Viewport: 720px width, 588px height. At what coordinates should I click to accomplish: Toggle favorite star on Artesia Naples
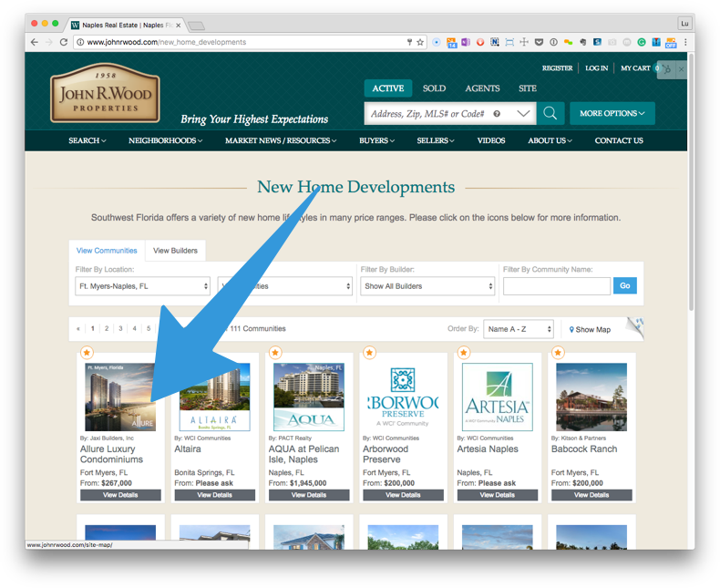point(464,352)
